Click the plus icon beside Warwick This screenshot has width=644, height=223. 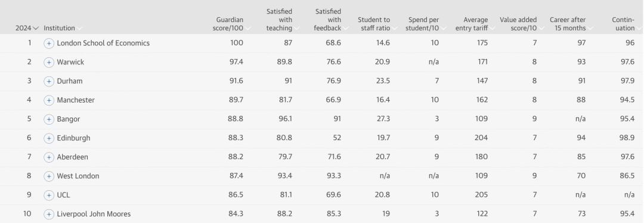coord(49,62)
